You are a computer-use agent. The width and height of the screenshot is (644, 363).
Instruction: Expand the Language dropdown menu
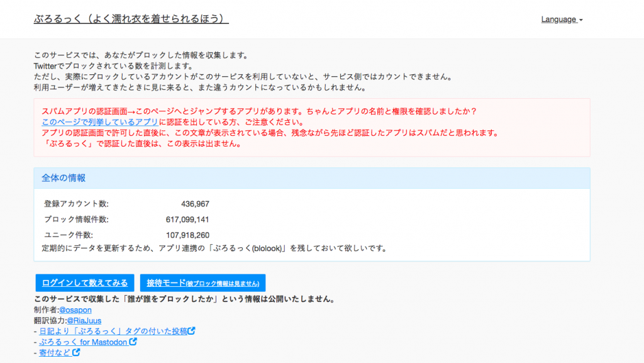pos(562,20)
